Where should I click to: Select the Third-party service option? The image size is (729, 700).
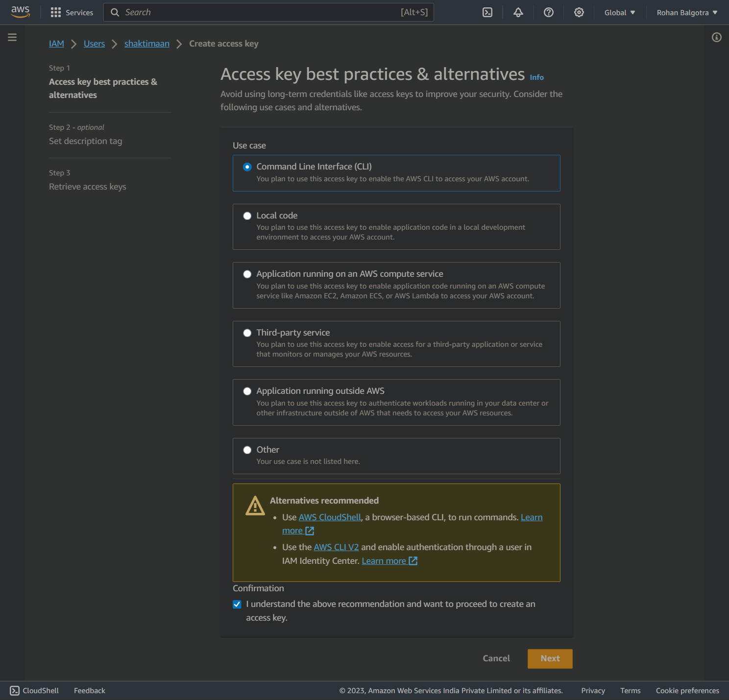(x=247, y=333)
